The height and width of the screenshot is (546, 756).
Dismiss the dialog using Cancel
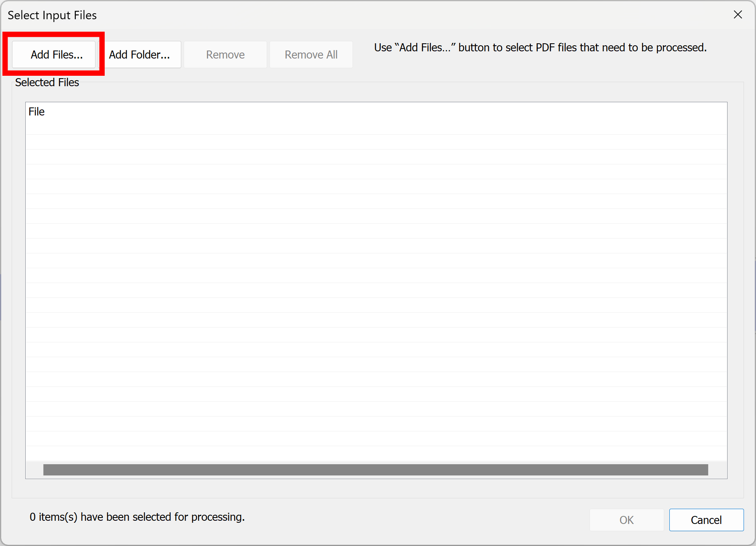click(706, 520)
